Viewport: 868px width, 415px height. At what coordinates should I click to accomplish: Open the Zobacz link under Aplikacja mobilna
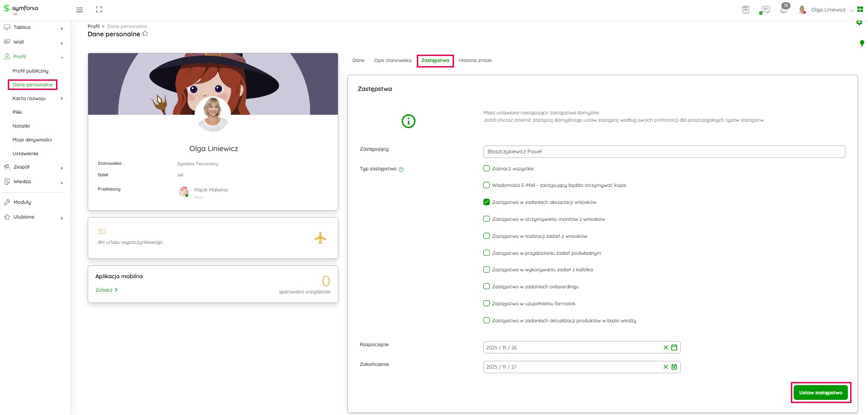click(x=106, y=290)
